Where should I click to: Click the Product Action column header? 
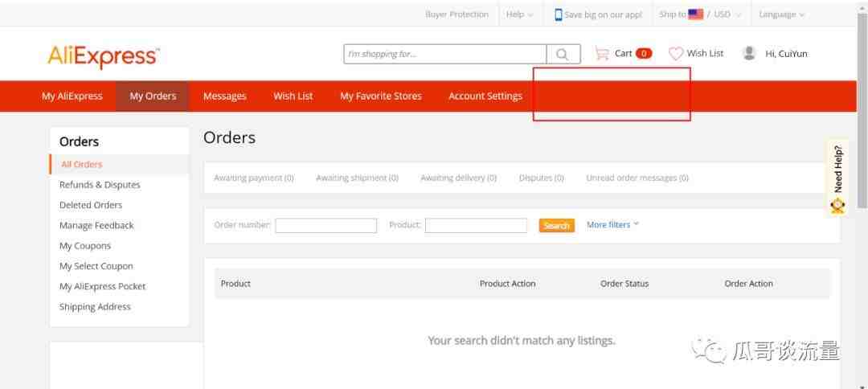[x=508, y=284]
